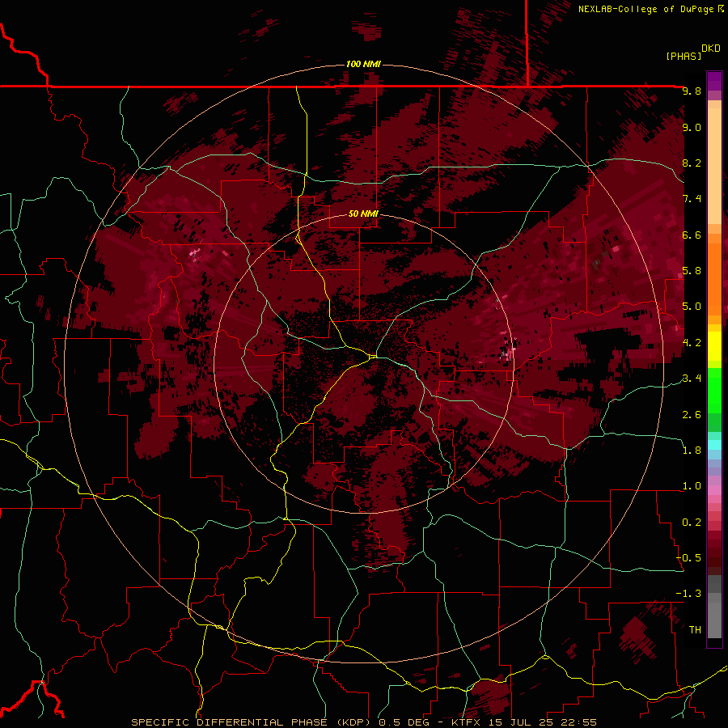This screenshot has height=728, width=728.
Task: Select the 0.2 scale value
Action: (x=692, y=523)
